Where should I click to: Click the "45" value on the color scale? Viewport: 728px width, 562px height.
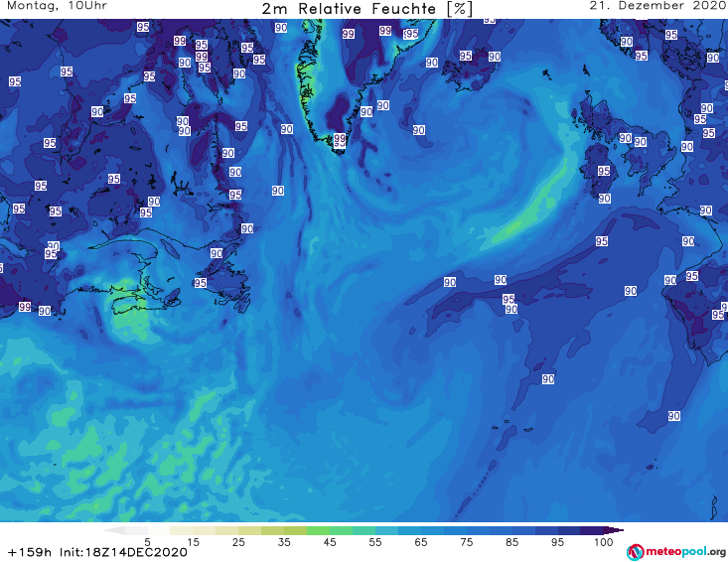[330, 542]
